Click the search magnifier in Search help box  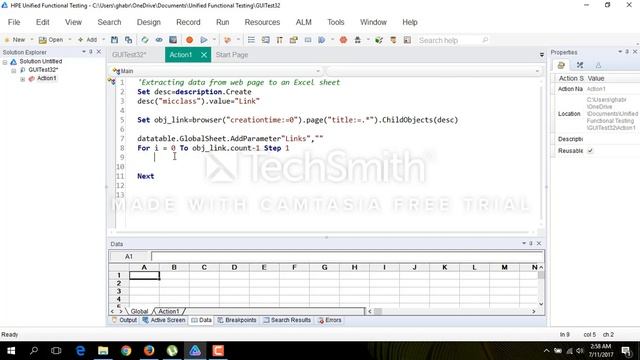coord(485,40)
